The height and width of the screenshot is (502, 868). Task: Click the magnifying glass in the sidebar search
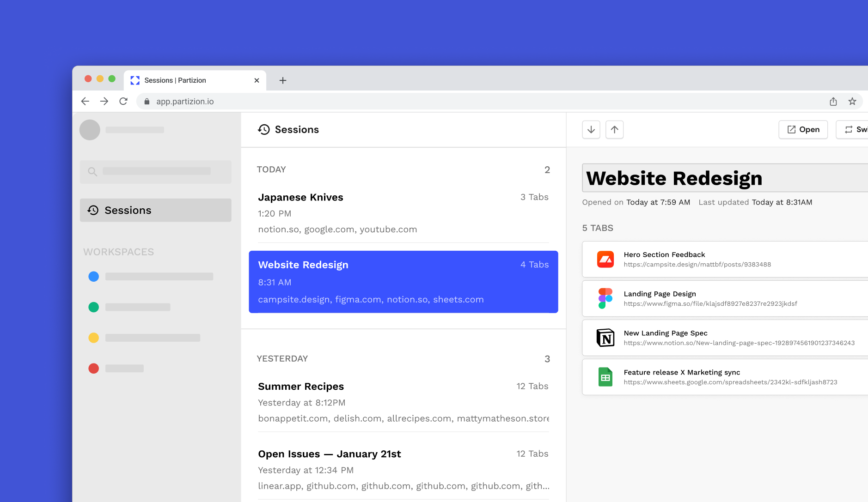point(92,171)
